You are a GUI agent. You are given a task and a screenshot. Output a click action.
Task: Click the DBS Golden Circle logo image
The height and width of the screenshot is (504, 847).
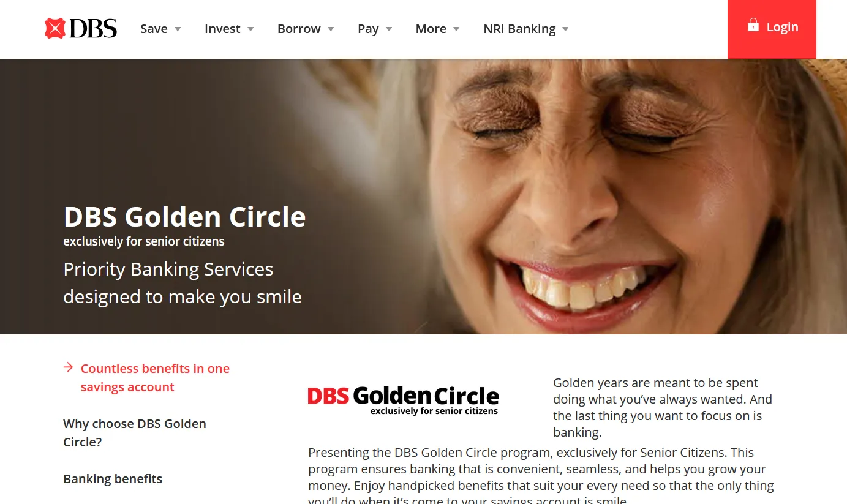pyautogui.click(x=403, y=401)
